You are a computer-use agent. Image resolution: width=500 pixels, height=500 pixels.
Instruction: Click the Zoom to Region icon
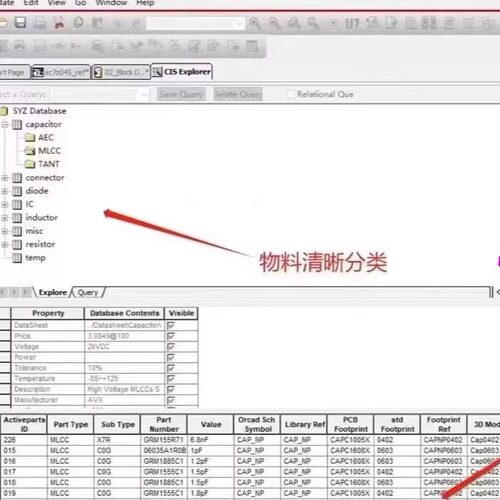tap(294, 23)
